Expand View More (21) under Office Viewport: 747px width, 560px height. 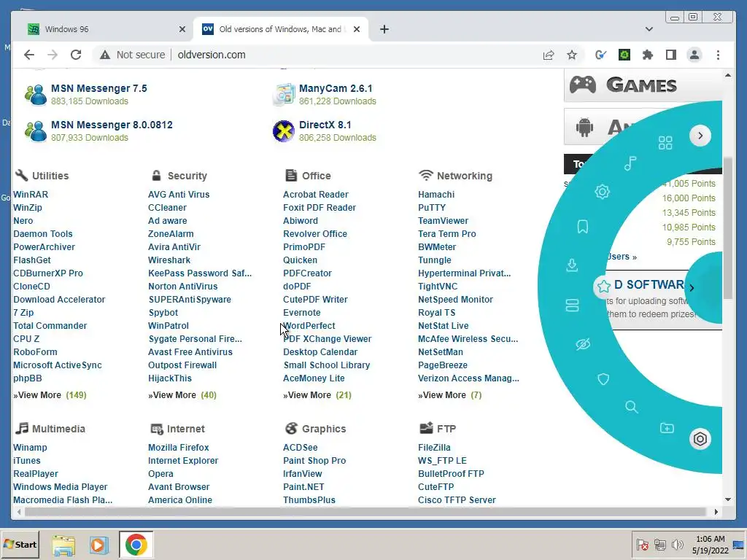pos(317,394)
